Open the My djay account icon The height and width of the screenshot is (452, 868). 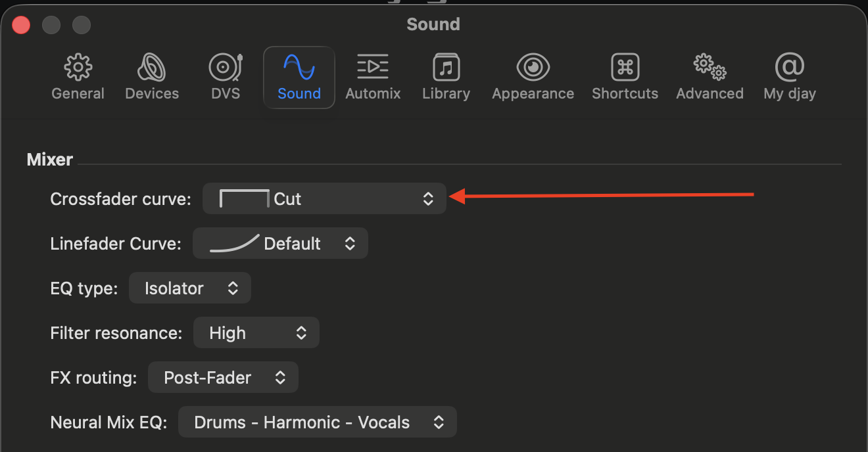(x=789, y=68)
